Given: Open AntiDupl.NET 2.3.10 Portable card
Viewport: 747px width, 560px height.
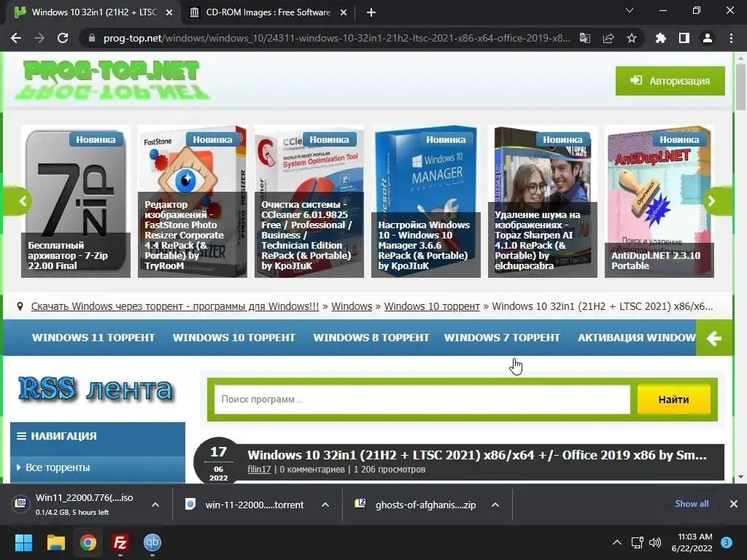Looking at the screenshot, I should coord(659,201).
